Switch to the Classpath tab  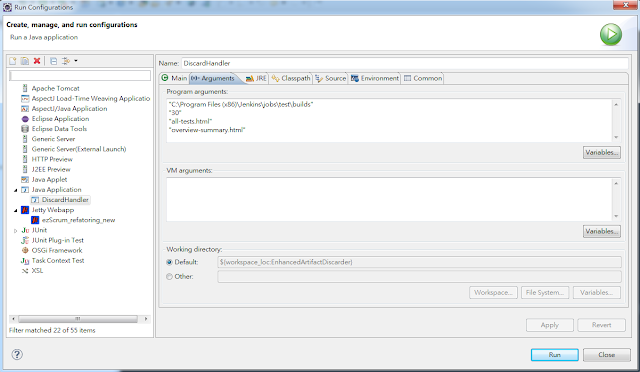291,78
